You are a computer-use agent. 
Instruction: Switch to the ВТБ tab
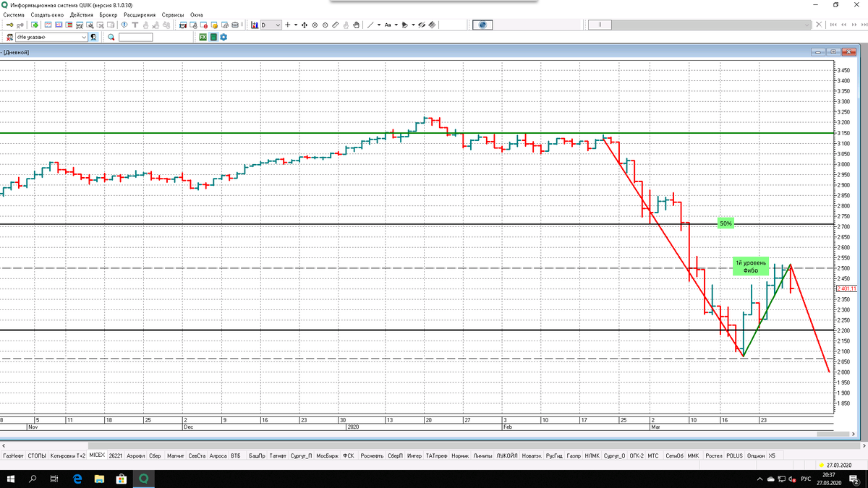point(236,456)
